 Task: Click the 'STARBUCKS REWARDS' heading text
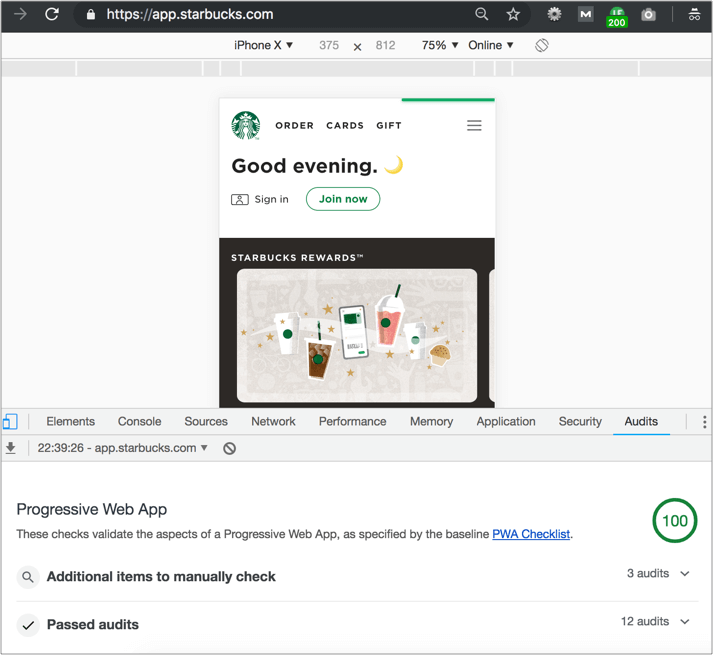click(x=297, y=258)
